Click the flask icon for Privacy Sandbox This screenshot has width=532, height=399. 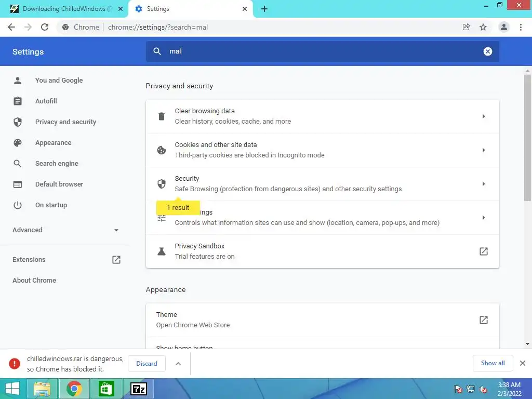(x=162, y=251)
